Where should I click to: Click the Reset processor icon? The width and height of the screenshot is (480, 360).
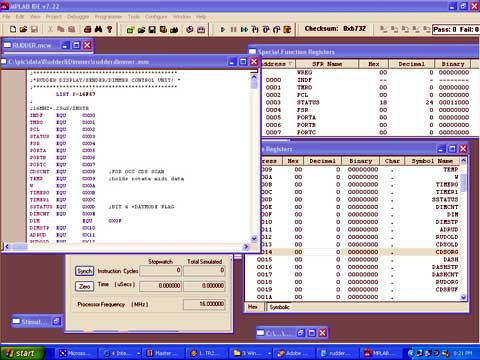(287, 30)
